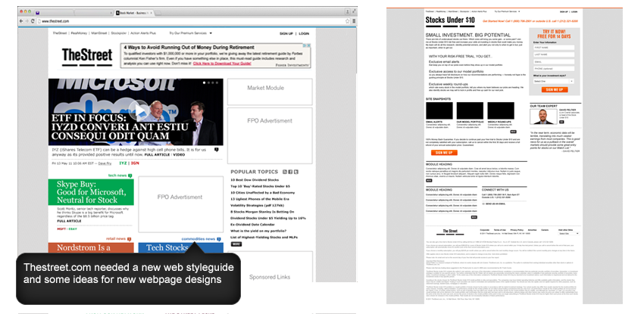Open the investment style Select One dropdown
Screen dimensions: 644x314
click(x=554, y=81)
